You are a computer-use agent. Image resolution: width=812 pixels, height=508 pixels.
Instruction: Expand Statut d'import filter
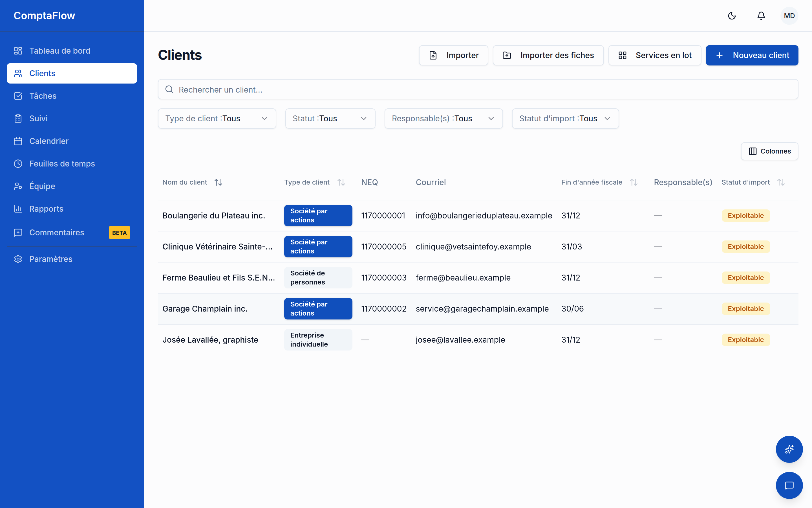point(565,119)
